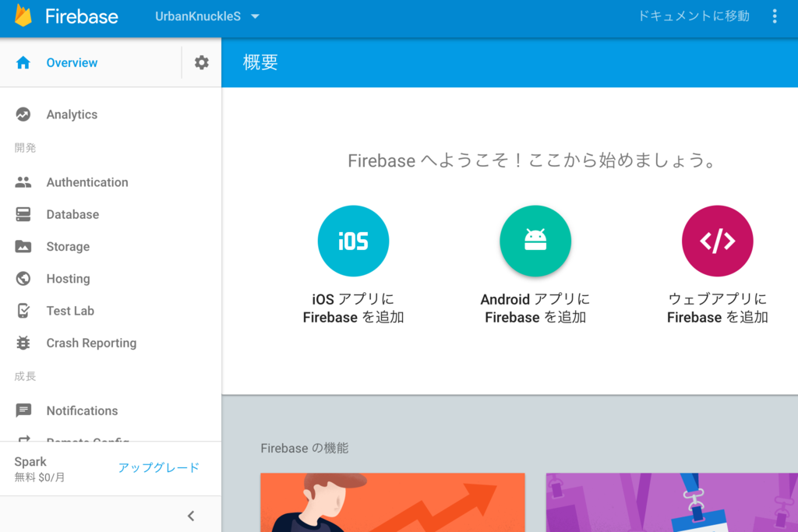Click the Test Lab device icon
The height and width of the screenshot is (532, 798).
(23, 311)
